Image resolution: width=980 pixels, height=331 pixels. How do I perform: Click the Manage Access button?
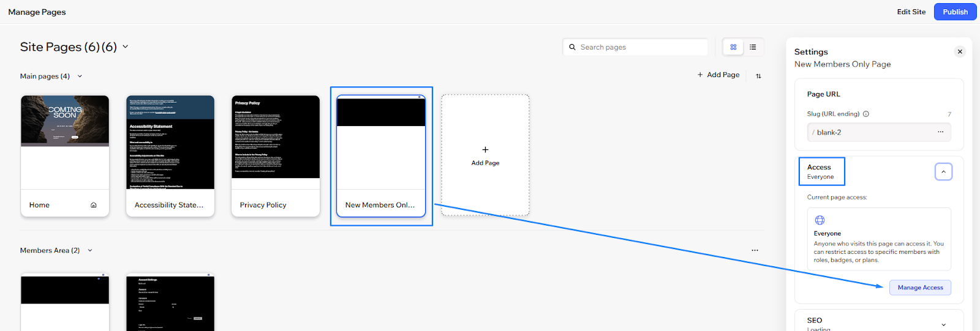point(920,288)
